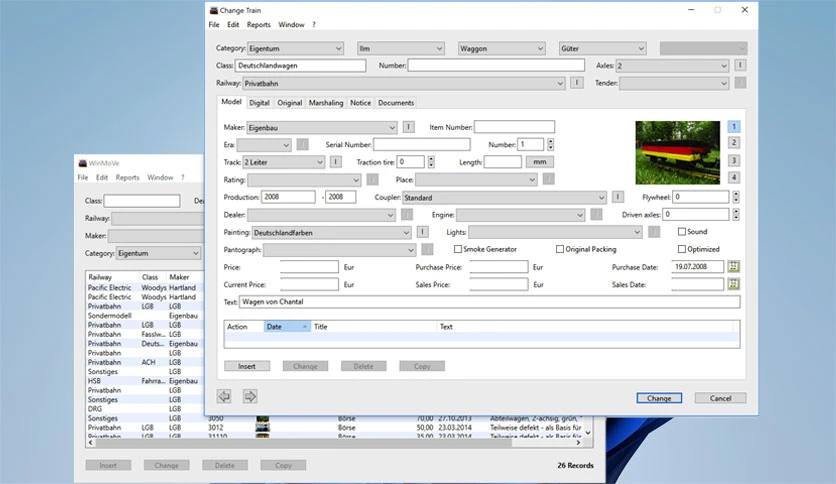Switch to the Documents tab
This screenshot has width=836, height=484.
396,103
